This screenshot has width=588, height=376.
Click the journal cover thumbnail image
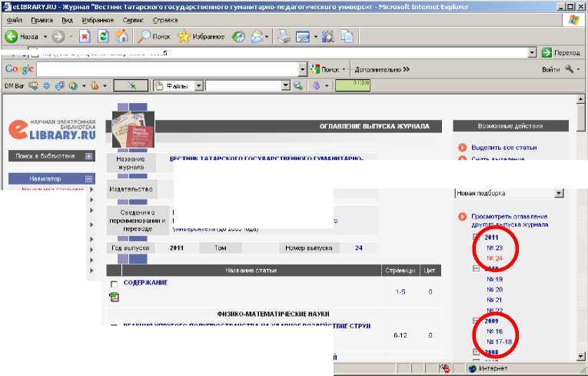133,129
